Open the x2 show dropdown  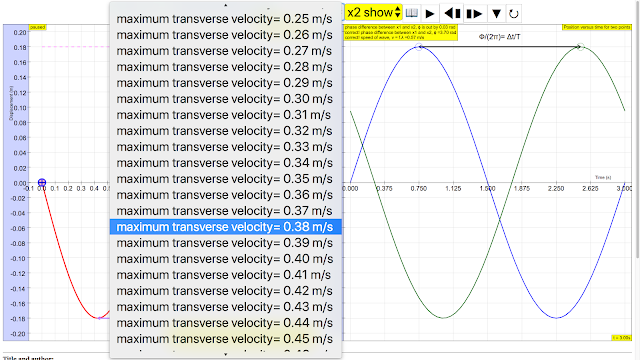373,13
